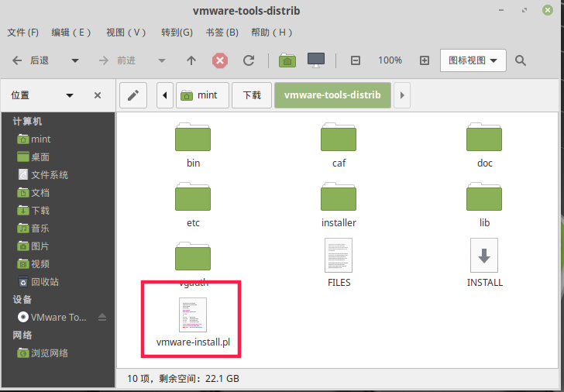Select the lib folder
This screenshot has height=392, width=564.
[x=484, y=205]
